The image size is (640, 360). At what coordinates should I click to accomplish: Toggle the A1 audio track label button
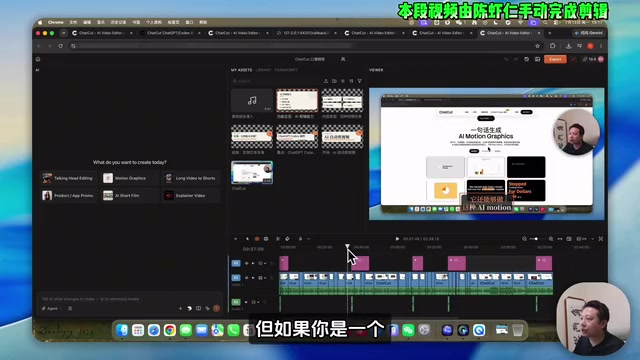(x=236, y=302)
